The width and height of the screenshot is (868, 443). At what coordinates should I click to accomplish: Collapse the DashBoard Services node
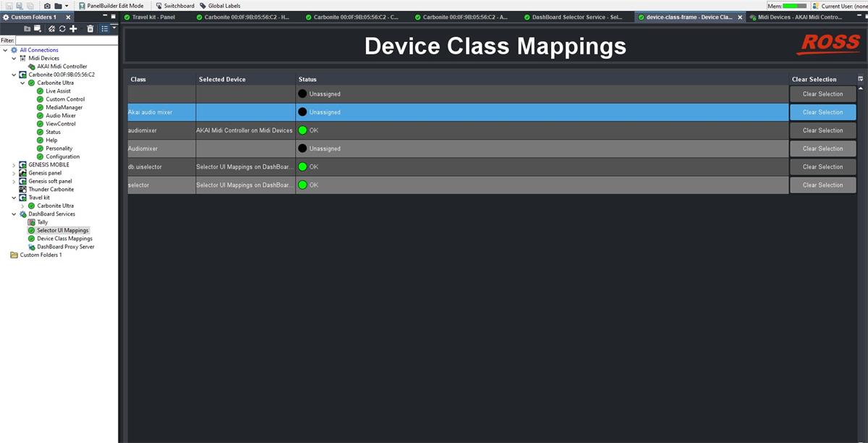click(14, 214)
